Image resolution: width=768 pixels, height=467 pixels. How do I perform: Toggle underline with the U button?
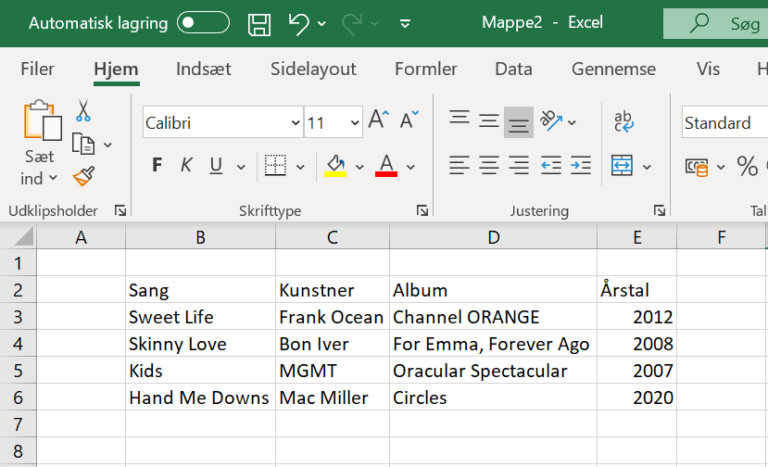point(216,166)
